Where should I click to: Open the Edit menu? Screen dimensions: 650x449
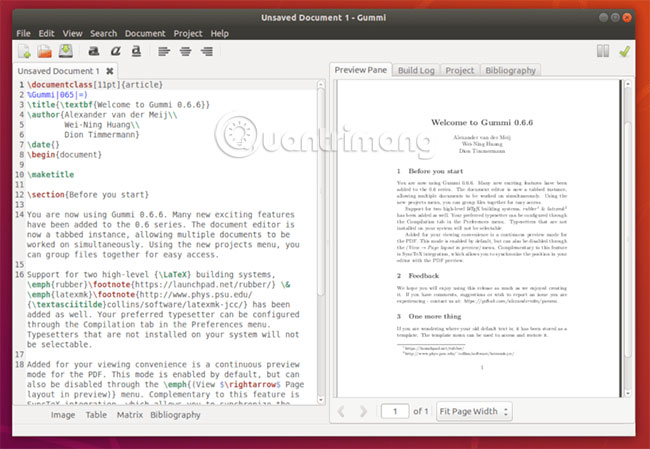coord(46,34)
